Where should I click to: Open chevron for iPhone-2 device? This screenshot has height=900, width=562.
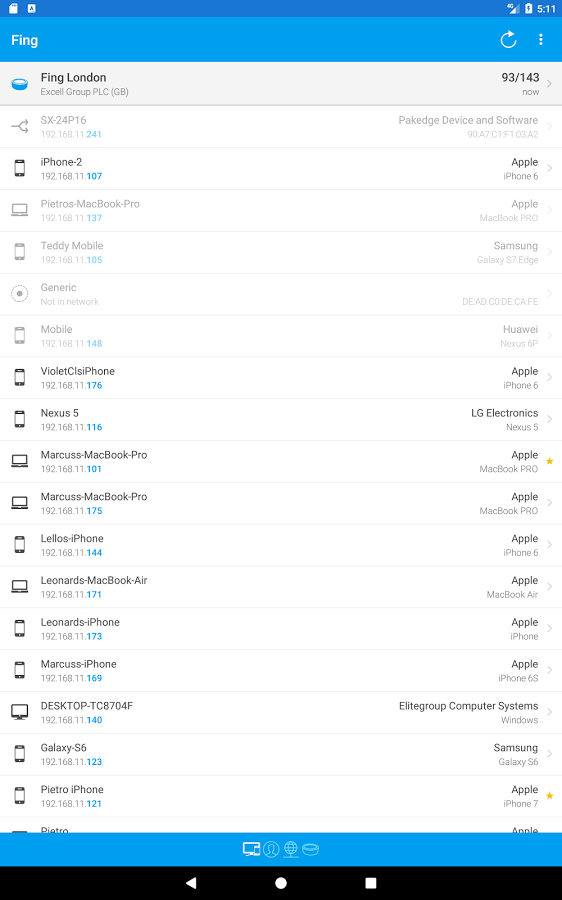pos(549,168)
